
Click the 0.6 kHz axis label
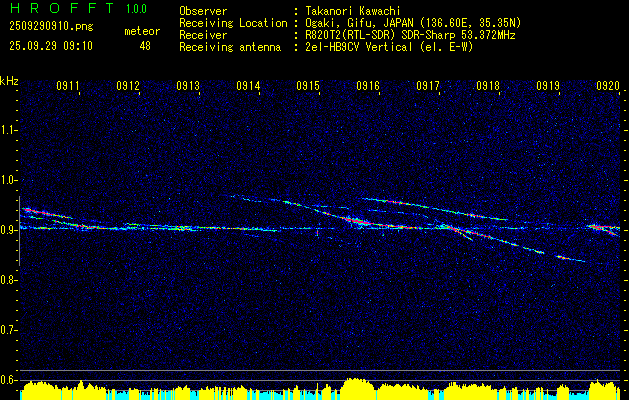coord(8,380)
